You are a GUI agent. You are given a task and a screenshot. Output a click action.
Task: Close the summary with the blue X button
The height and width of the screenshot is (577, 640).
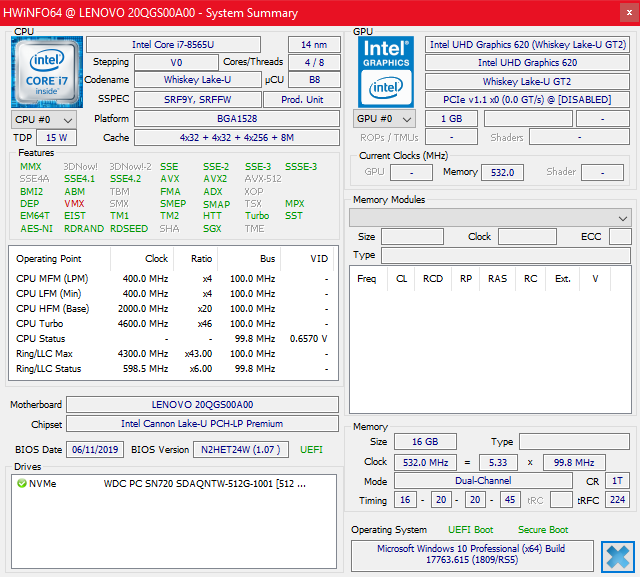[618, 556]
